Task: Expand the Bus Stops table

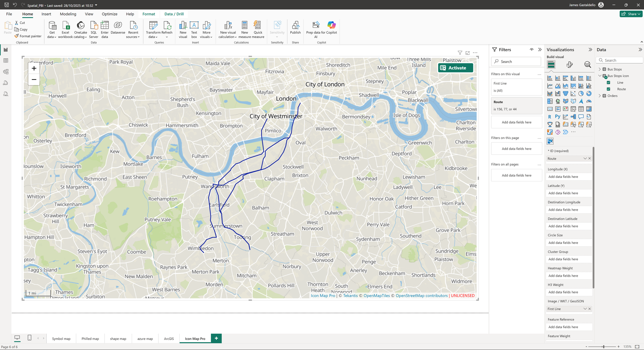Action: [600, 69]
